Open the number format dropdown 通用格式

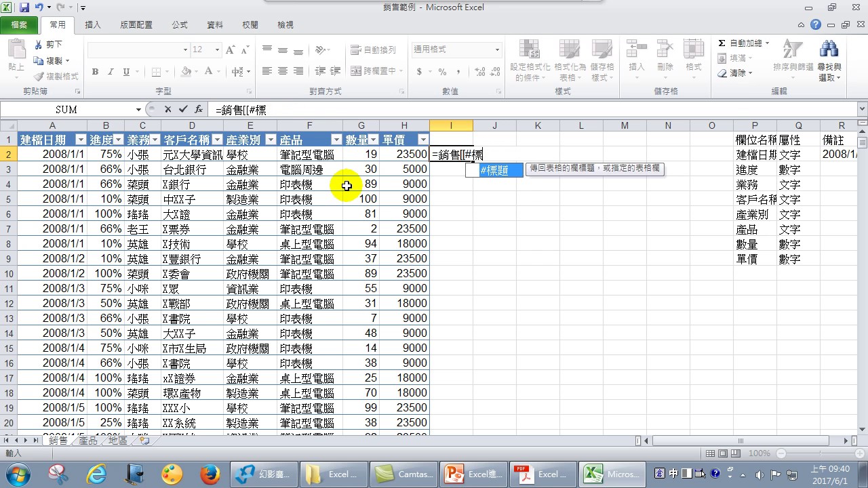click(496, 49)
